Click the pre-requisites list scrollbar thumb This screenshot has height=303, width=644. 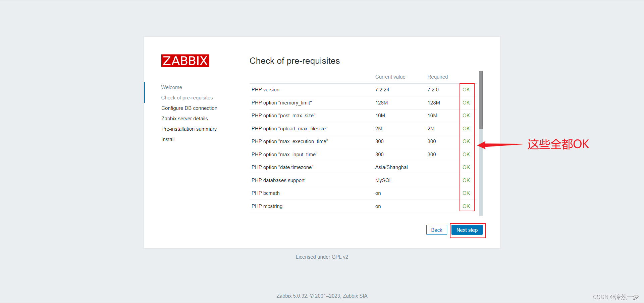(481, 100)
